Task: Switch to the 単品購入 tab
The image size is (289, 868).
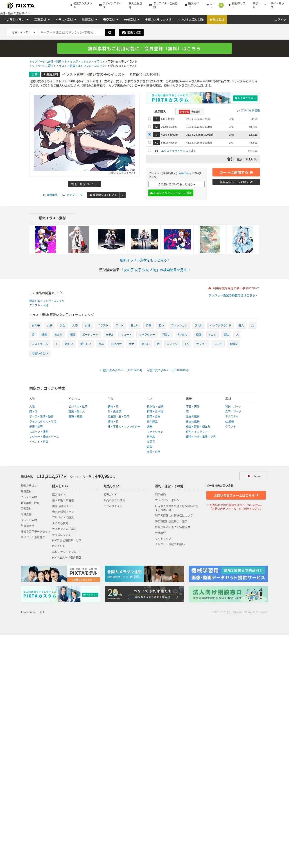Action: [x=160, y=112]
